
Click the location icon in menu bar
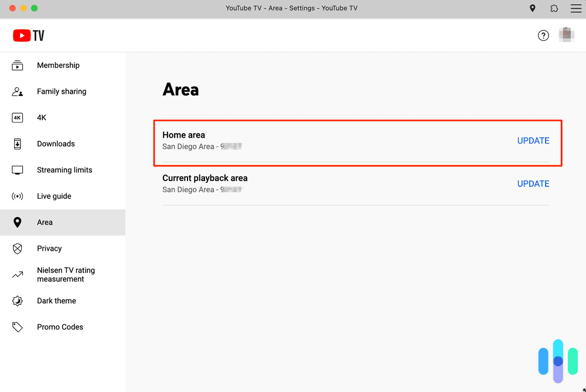click(x=532, y=8)
